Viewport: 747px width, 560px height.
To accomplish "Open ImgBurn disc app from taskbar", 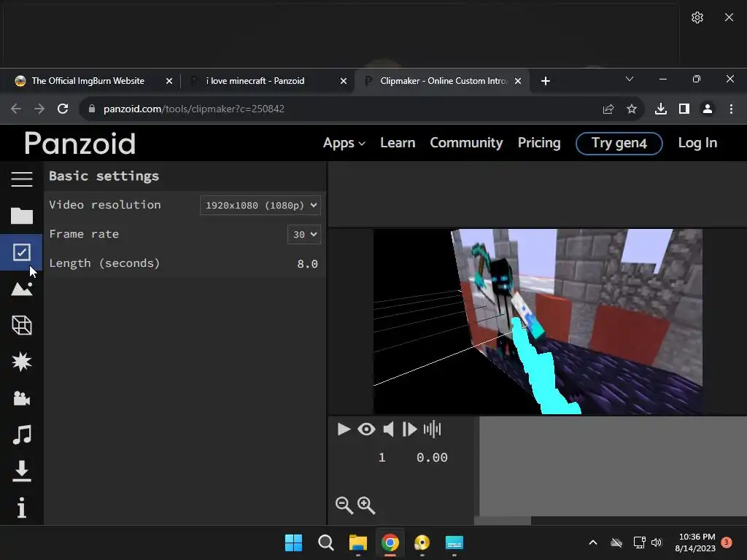I will (x=422, y=542).
